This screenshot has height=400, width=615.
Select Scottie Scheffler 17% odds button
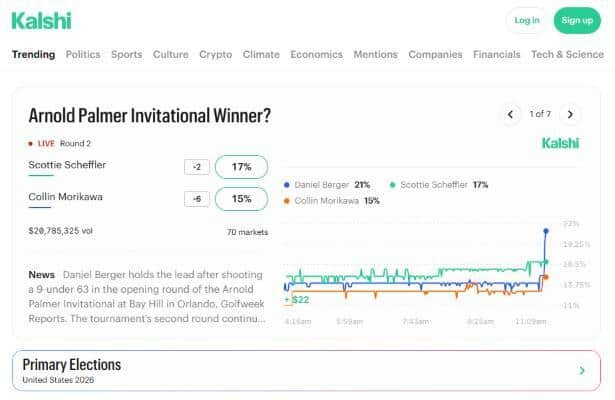pos(241,167)
